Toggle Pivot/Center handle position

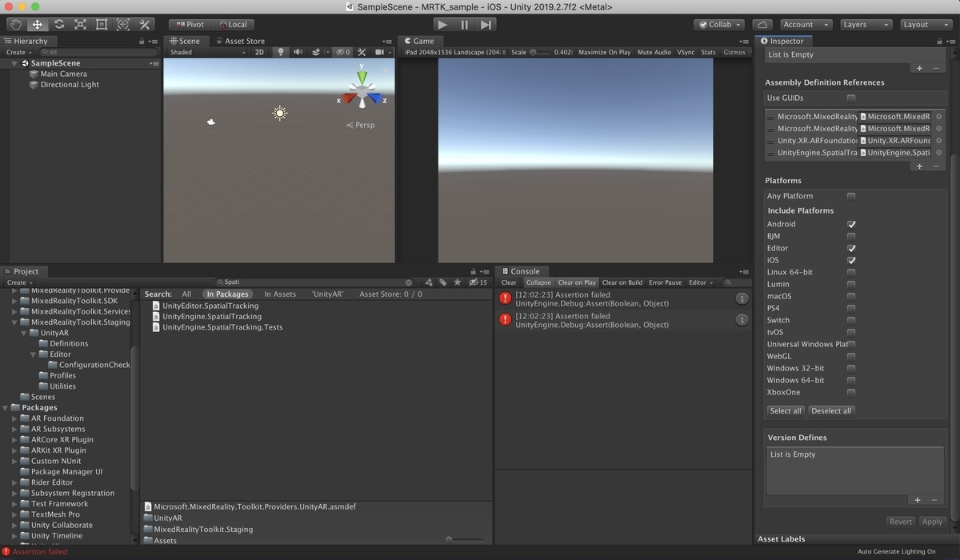coord(190,25)
